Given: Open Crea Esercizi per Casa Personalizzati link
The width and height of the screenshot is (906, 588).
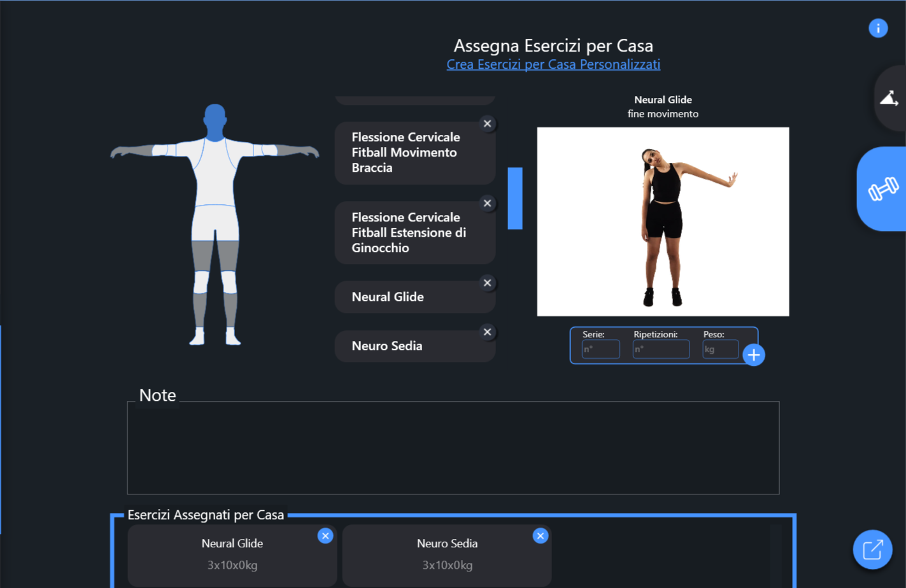Looking at the screenshot, I should coord(553,64).
